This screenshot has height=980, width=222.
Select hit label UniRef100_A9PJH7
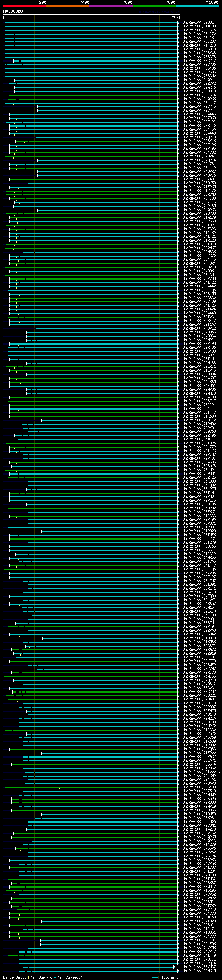tap(199, 454)
